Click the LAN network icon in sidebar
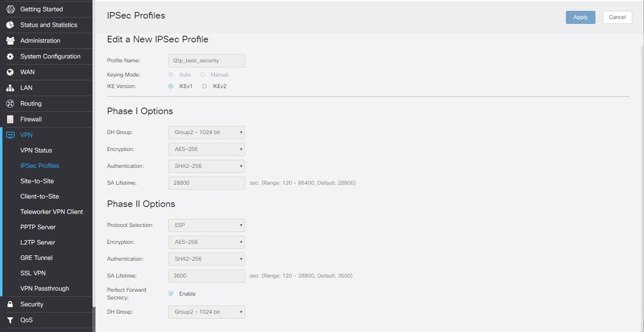Image resolution: width=644 pixels, height=332 pixels. [10, 88]
